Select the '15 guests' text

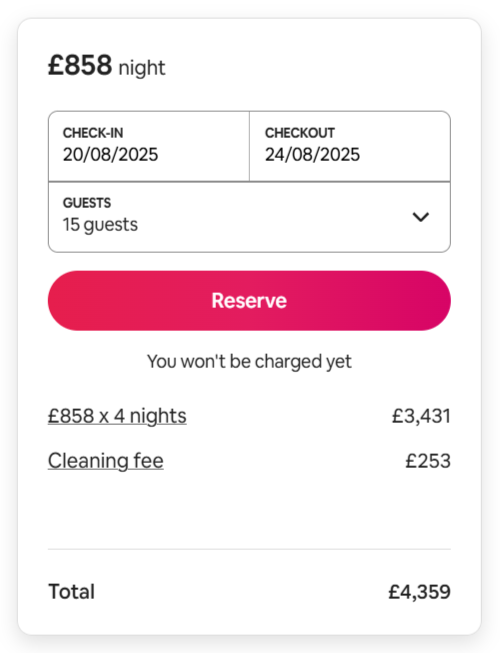pyautogui.click(x=100, y=225)
